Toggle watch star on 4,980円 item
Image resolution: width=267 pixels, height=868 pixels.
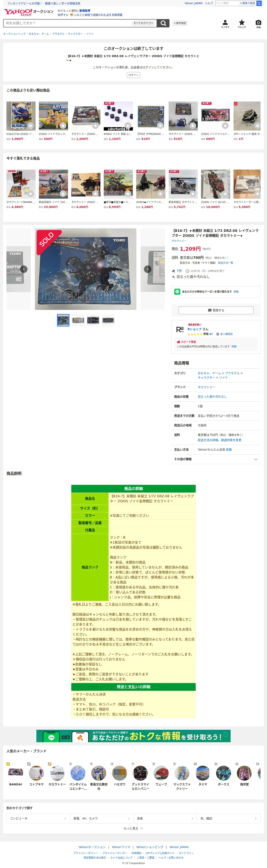[31, 194]
